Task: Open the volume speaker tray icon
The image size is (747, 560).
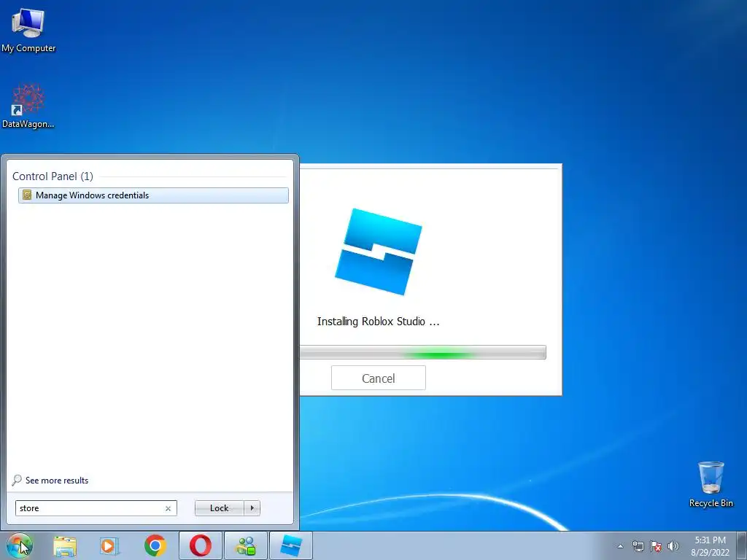Action: point(673,546)
